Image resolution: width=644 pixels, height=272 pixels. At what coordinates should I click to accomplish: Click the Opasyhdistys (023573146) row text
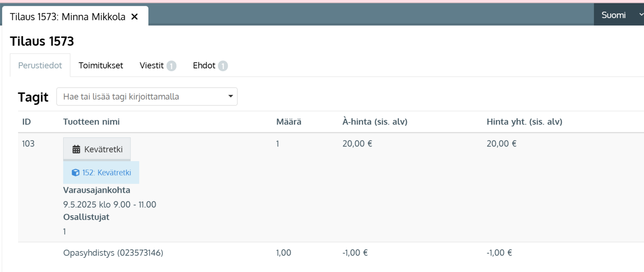113,253
